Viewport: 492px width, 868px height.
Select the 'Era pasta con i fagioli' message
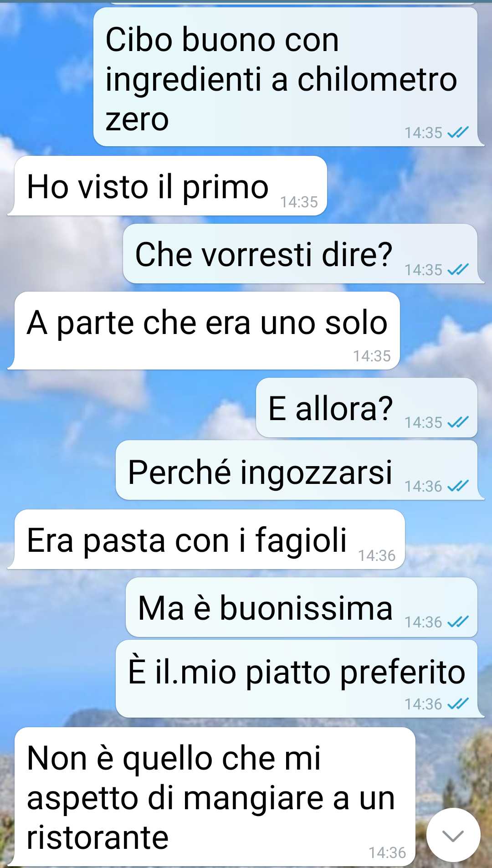click(x=206, y=539)
